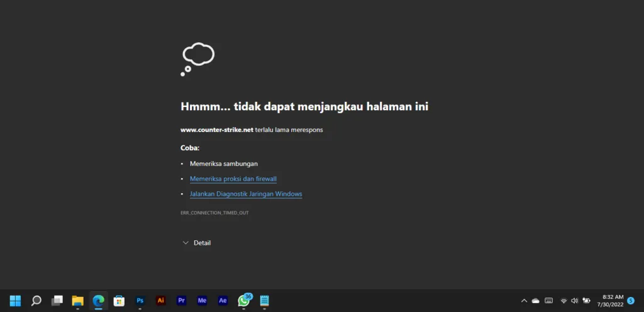
Task: Open taskbar Search magnifier
Action: click(36, 301)
